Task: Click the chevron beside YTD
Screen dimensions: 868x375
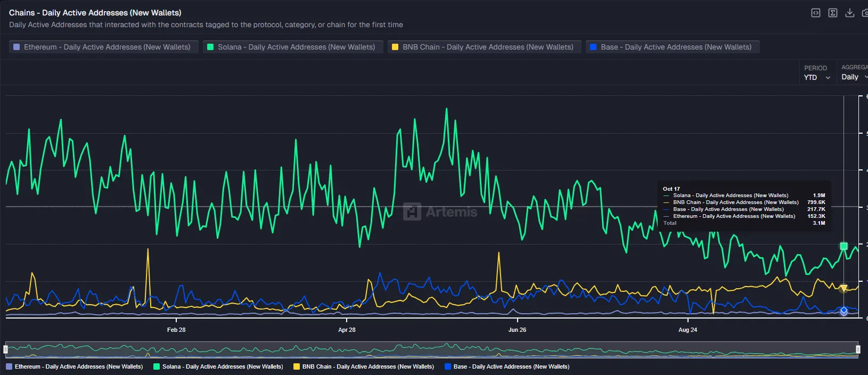Action: (828, 78)
